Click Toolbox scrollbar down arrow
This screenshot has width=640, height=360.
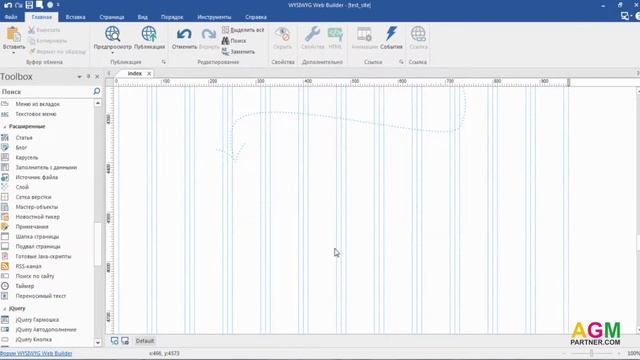(98, 342)
